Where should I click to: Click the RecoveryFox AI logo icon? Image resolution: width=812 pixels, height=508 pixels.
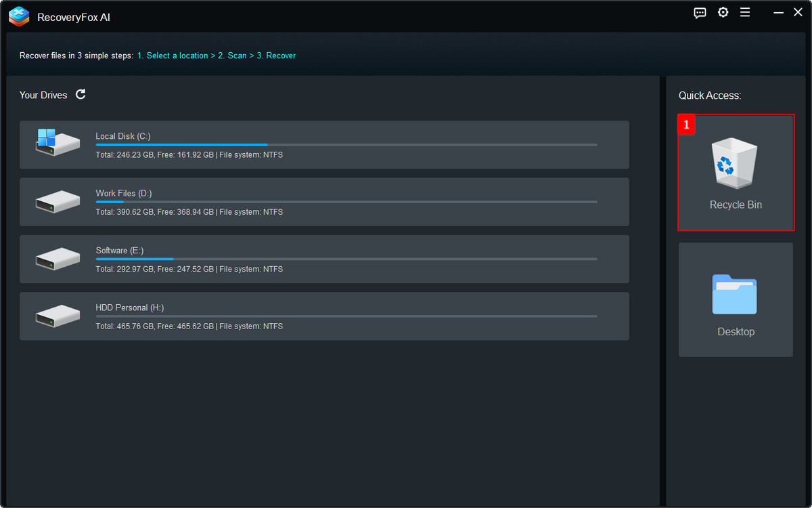[x=19, y=16]
